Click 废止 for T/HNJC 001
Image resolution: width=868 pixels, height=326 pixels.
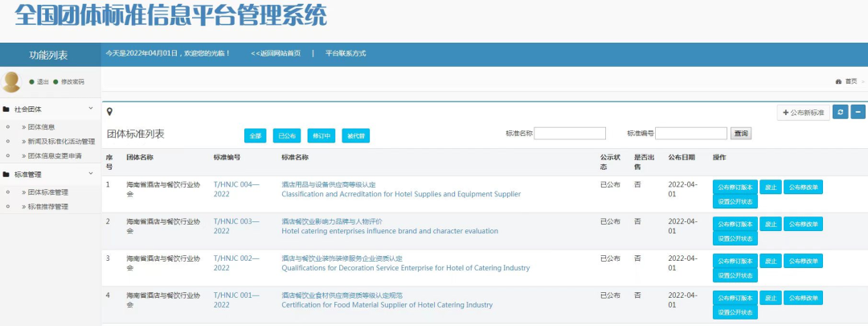click(771, 298)
